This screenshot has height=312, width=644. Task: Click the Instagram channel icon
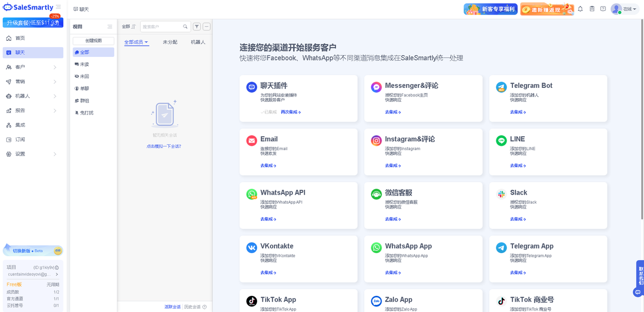(x=376, y=140)
